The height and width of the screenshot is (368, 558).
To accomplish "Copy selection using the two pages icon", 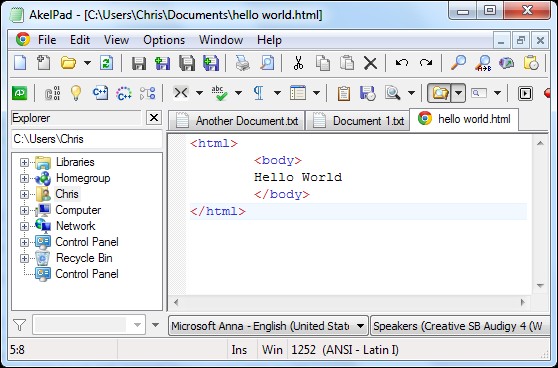I will click(x=322, y=63).
